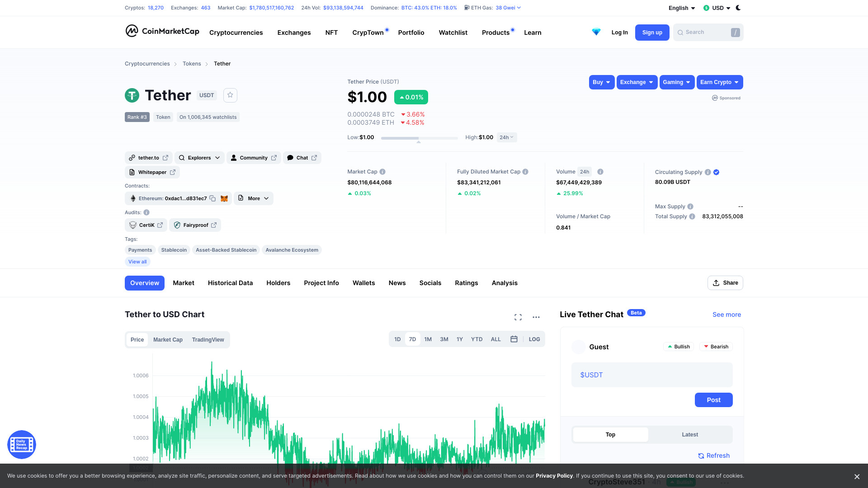Click the CoinMarketCap logo
Screen dimensions: 868x488
click(162, 31)
